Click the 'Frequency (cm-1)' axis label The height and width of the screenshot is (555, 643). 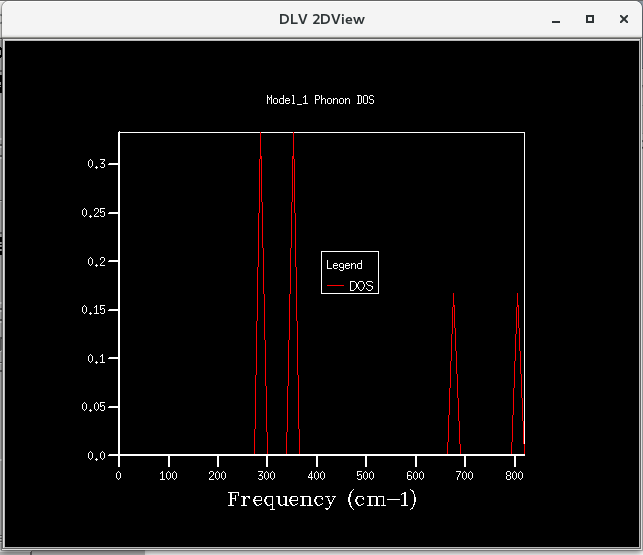(322, 500)
